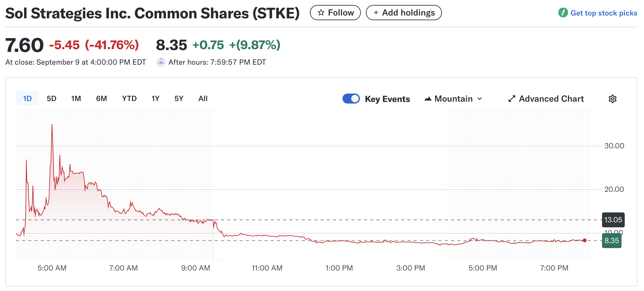The height and width of the screenshot is (291, 644).
Task: Choose the All time range tab
Action: point(203,99)
